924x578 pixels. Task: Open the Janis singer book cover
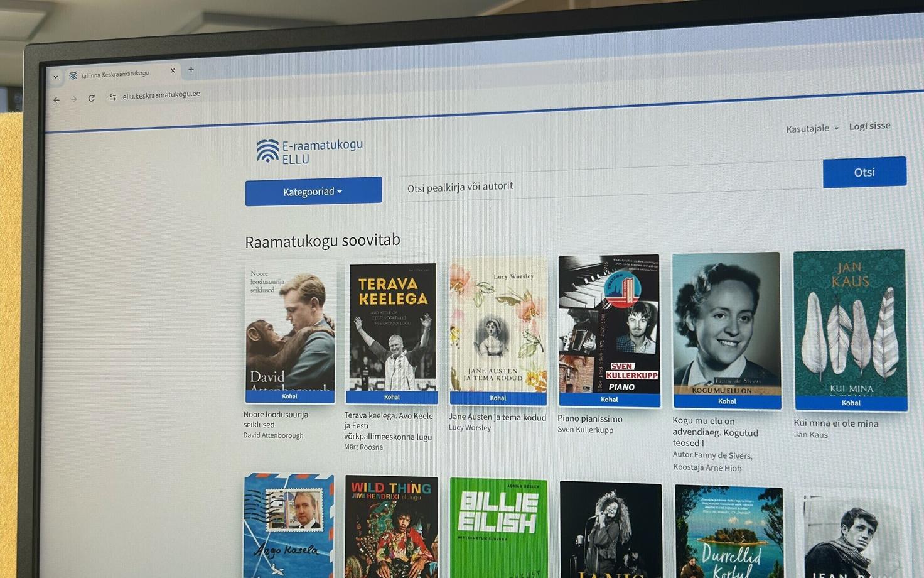[611, 530]
